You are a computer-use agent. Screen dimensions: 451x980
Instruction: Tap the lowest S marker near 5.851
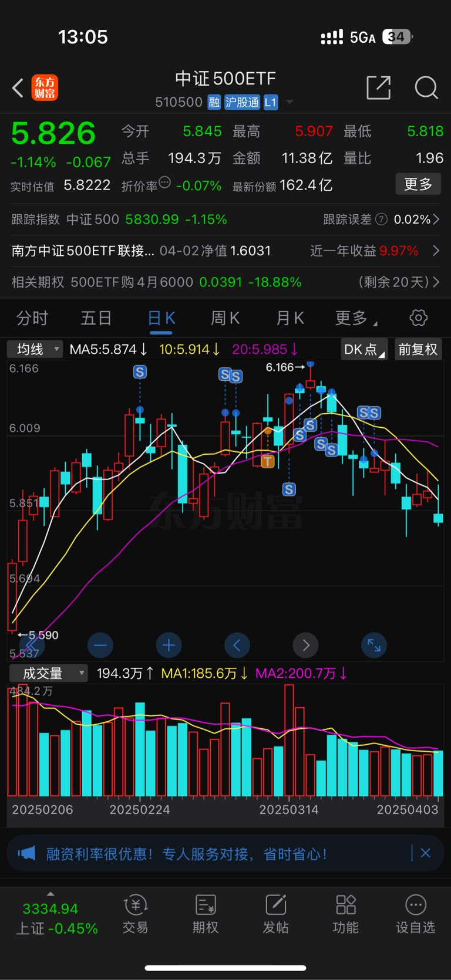tap(289, 489)
